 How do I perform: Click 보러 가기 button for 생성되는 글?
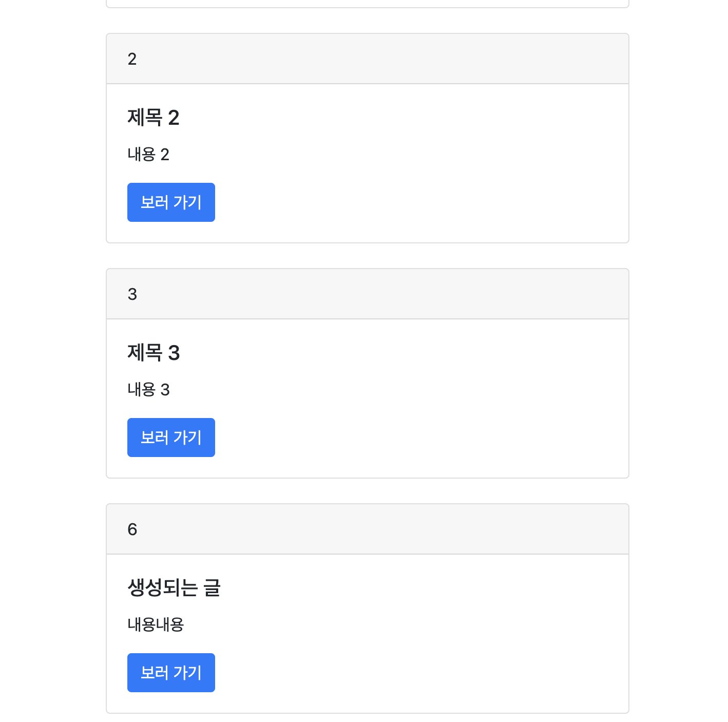(x=171, y=673)
